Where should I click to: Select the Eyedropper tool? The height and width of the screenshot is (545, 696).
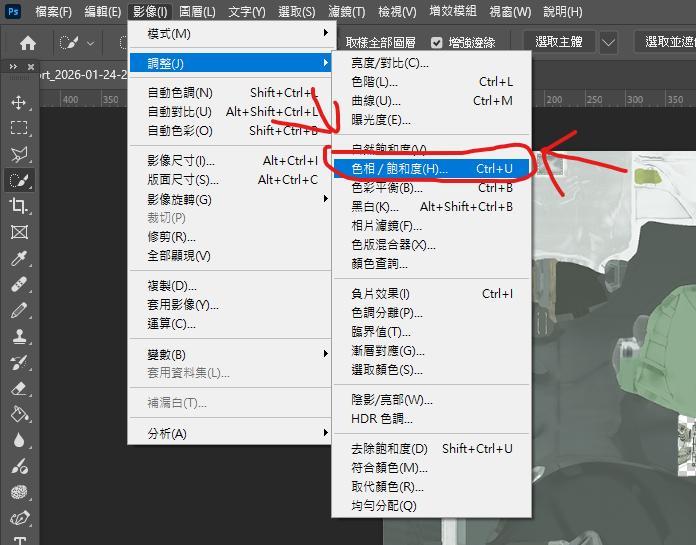coord(19,259)
